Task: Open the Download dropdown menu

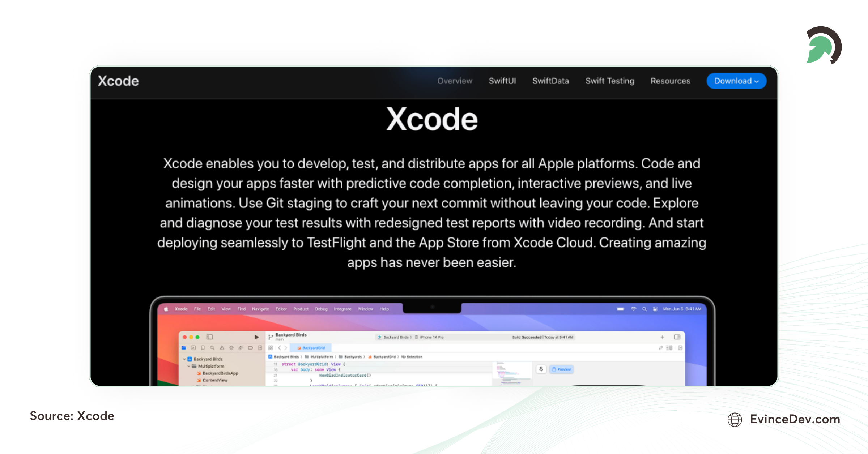Action: tap(736, 81)
